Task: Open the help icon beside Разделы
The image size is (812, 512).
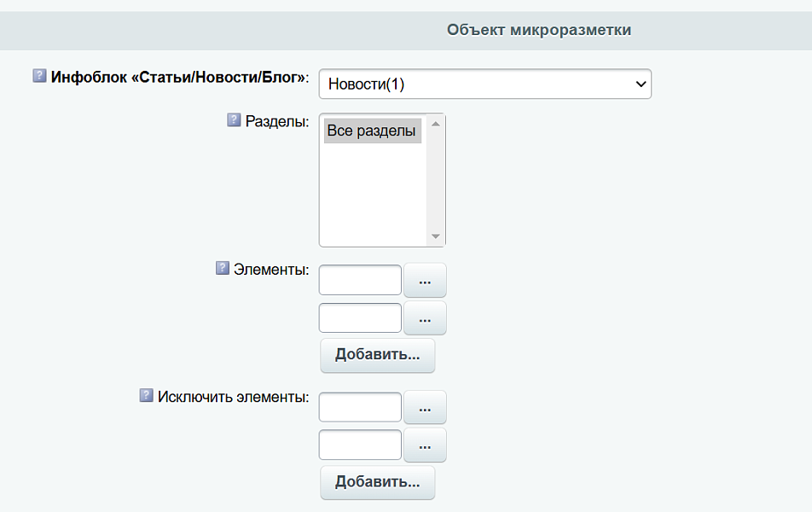Action: (x=232, y=120)
